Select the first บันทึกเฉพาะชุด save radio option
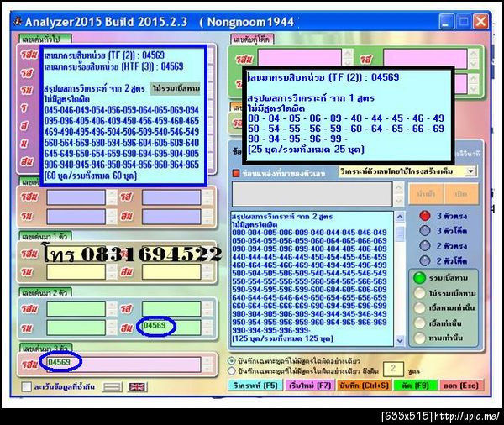The image size is (504, 425). click(x=232, y=360)
